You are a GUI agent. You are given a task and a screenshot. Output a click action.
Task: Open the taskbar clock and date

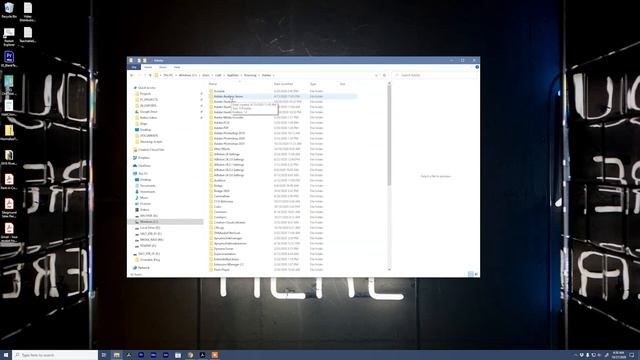tap(619, 355)
